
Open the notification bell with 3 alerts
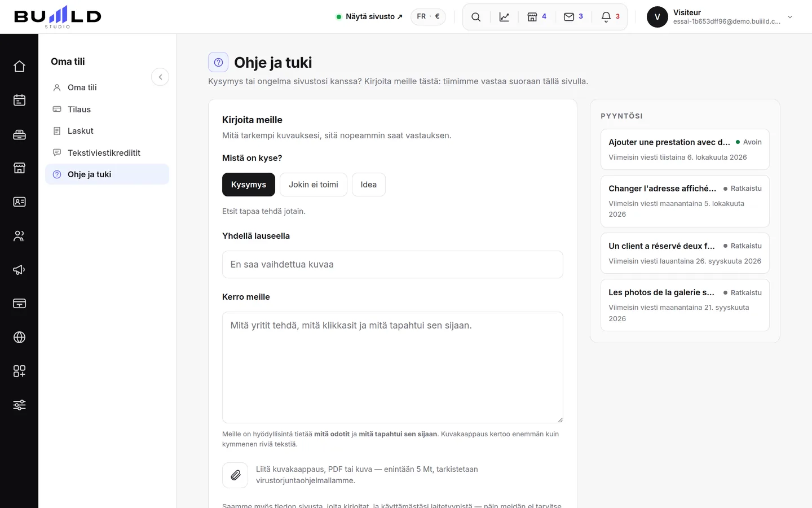[610, 17]
